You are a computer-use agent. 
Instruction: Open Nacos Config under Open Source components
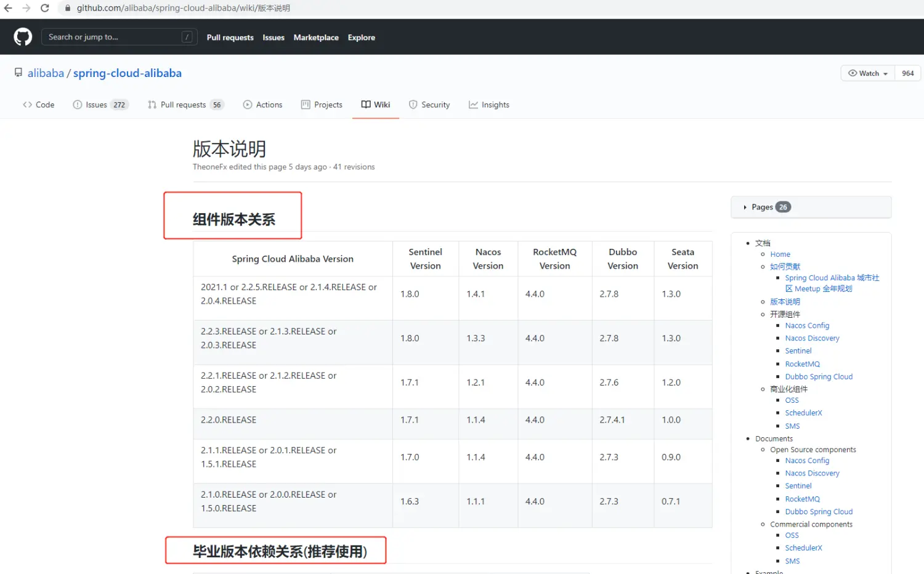pyautogui.click(x=807, y=461)
